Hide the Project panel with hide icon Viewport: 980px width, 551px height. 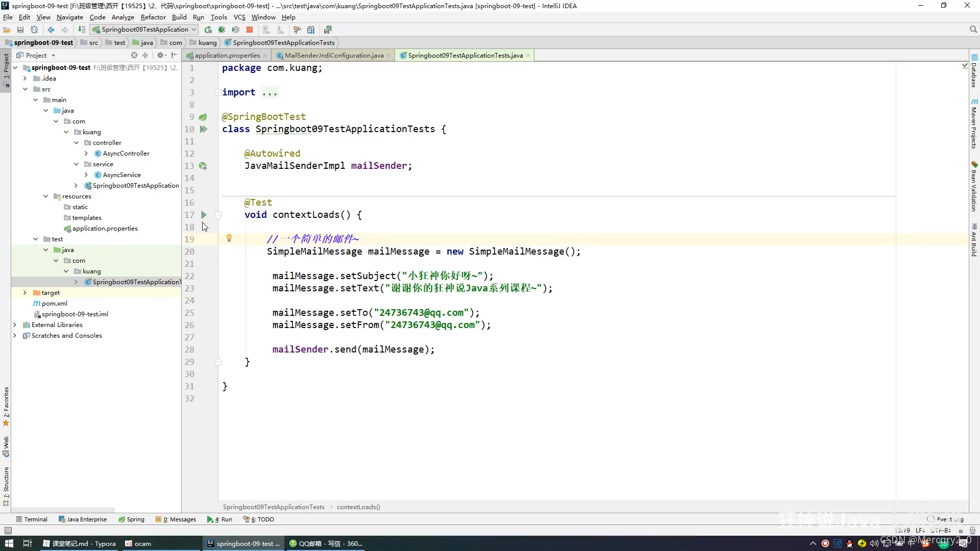[175, 55]
